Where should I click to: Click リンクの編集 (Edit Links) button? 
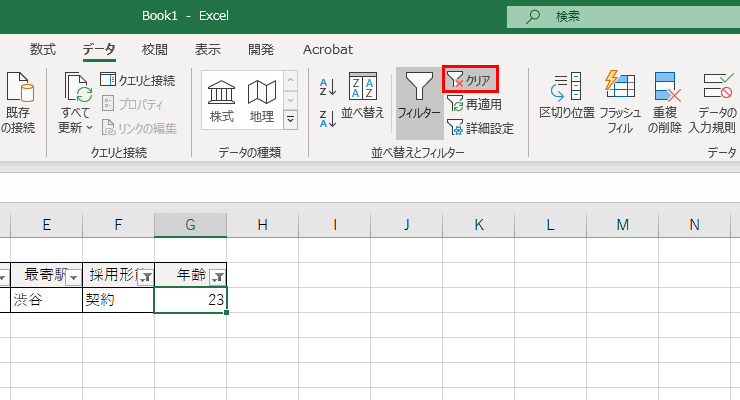(139, 128)
